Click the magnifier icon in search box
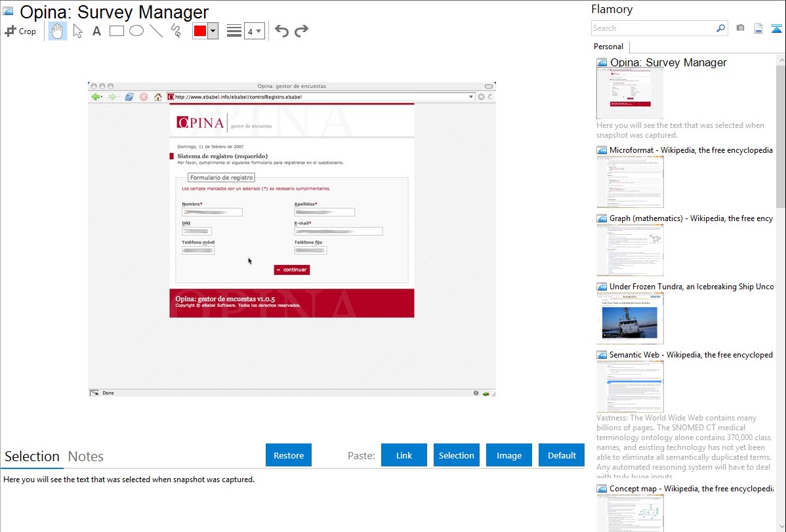The image size is (786, 532). point(720,28)
